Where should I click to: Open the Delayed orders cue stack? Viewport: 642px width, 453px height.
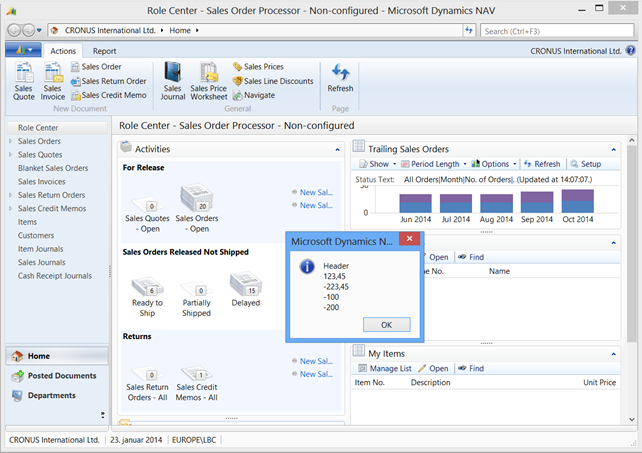coord(245,286)
